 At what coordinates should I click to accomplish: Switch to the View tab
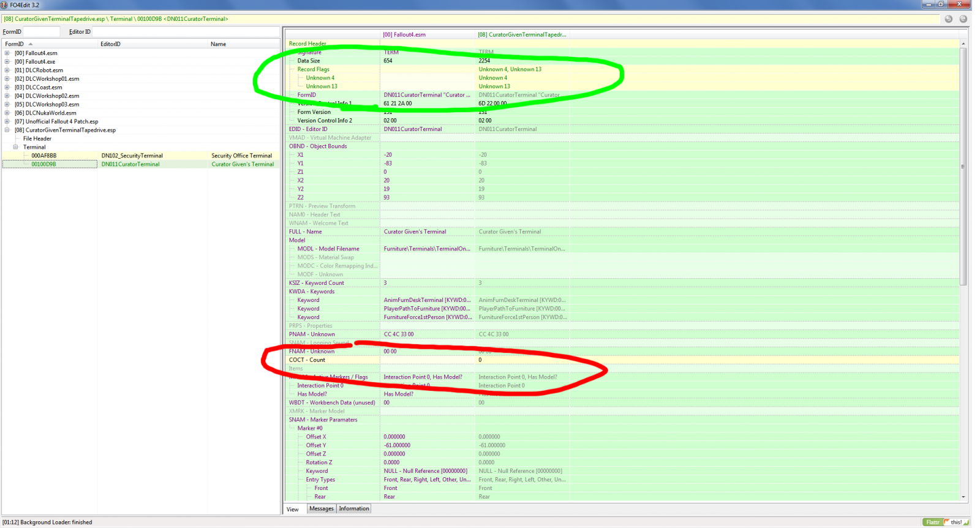coord(293,509)
